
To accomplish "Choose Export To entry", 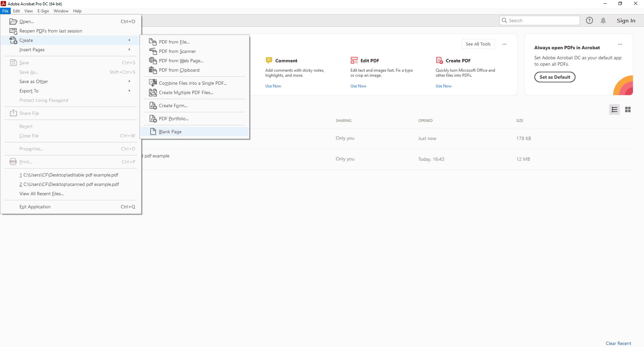I will pos(71,91).
